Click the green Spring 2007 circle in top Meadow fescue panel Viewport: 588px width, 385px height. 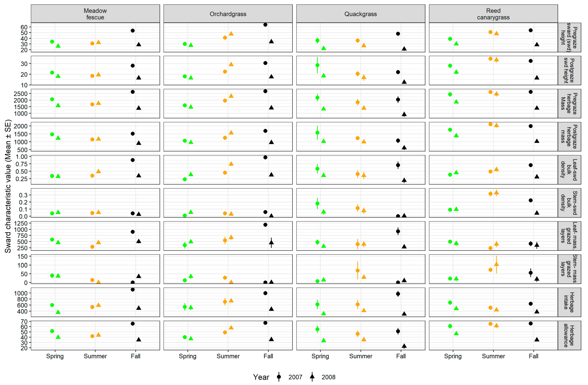point(52,42)
